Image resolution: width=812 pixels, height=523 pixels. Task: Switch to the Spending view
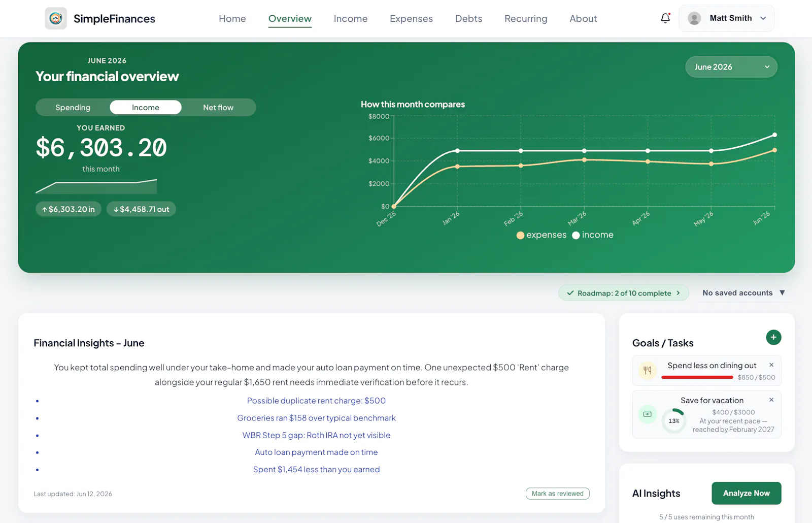(x=73, y=107)
